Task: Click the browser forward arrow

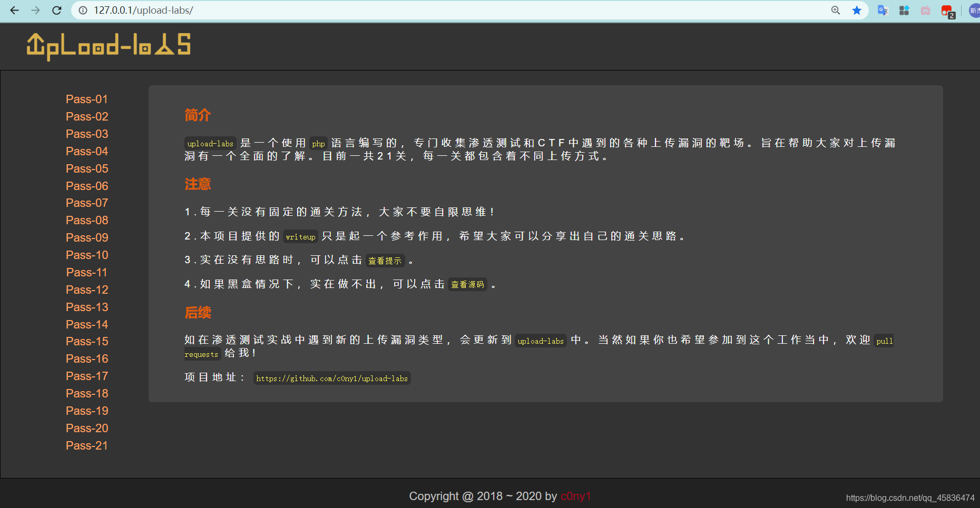Action: 35,10
